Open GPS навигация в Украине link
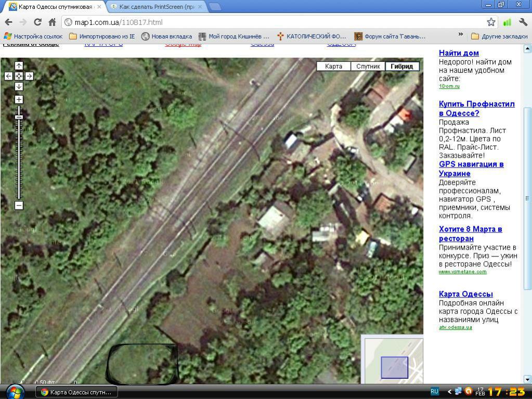This screenshot has width=532, height=399. click(x=471, y=169)
